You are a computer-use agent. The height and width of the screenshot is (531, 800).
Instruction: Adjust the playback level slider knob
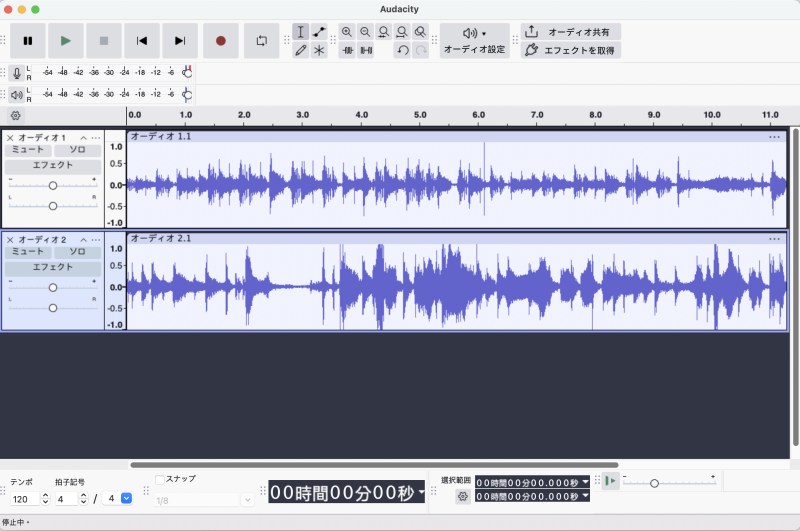[187, 95]
